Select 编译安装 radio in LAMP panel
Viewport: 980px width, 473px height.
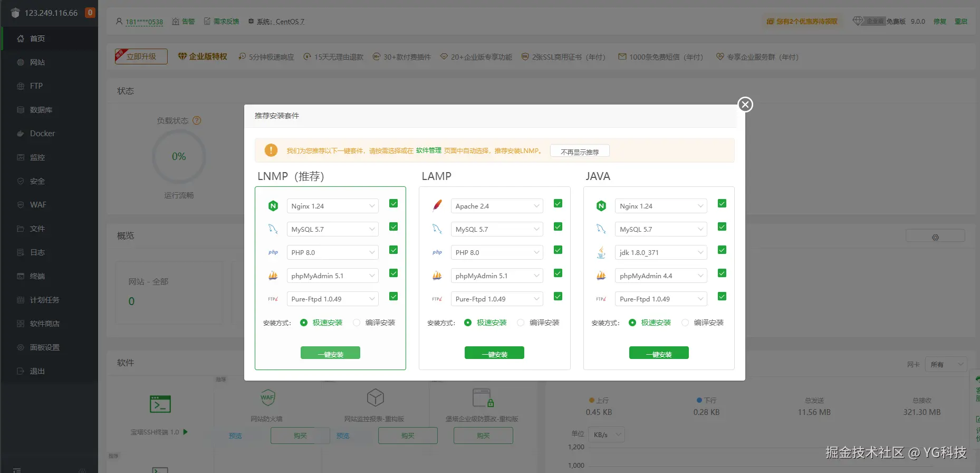pyautogui.click(x=521, y=323)
